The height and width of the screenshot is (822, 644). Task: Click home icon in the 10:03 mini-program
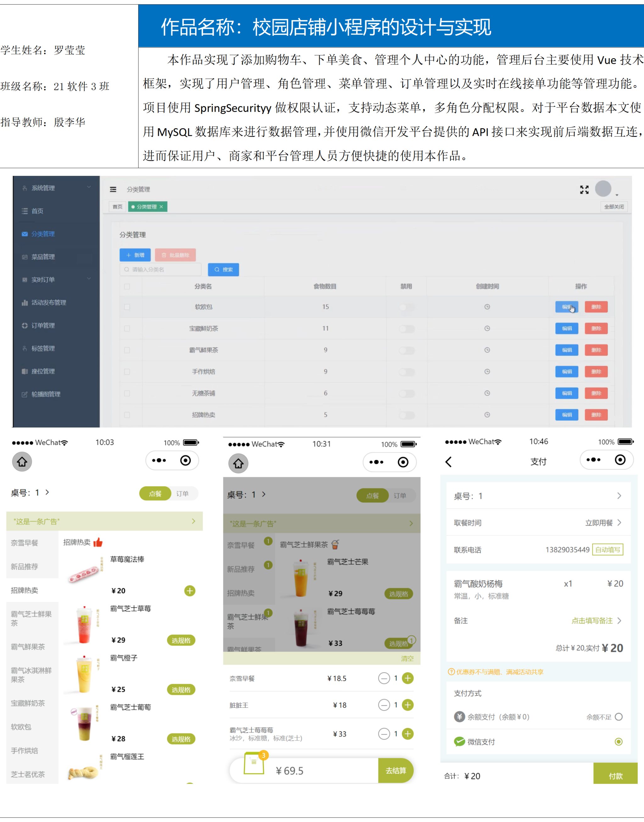22,461
